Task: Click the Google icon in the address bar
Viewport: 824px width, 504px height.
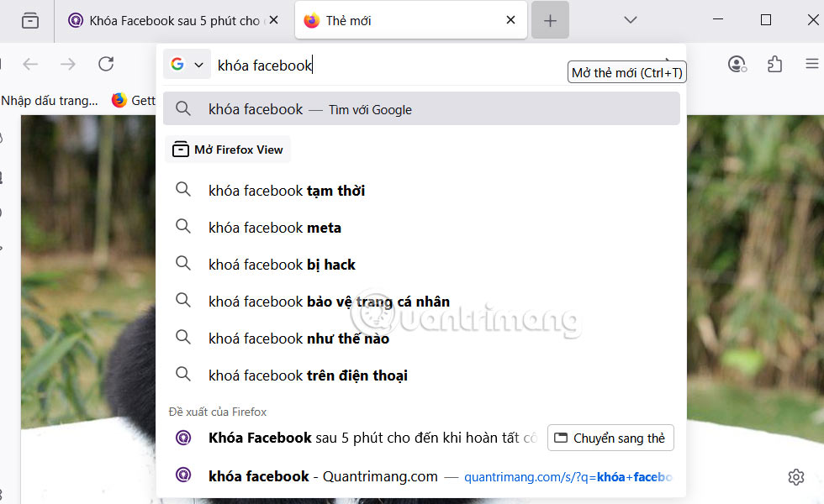Action: tap(177, 64)
